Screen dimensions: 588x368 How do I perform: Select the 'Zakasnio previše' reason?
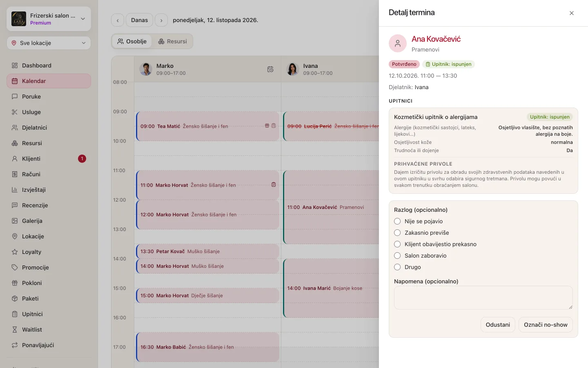397,233
